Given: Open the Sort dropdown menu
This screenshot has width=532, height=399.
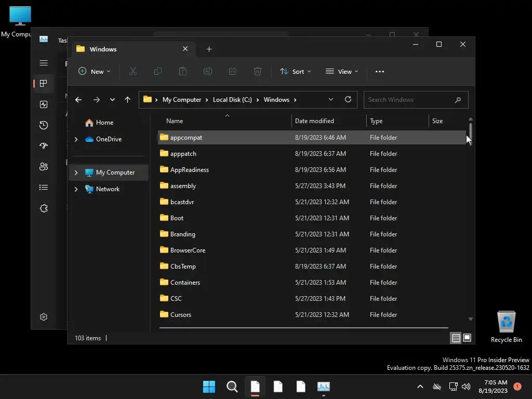Looking at the screenshot, I should pyautogui.click(x=295, y=72).
